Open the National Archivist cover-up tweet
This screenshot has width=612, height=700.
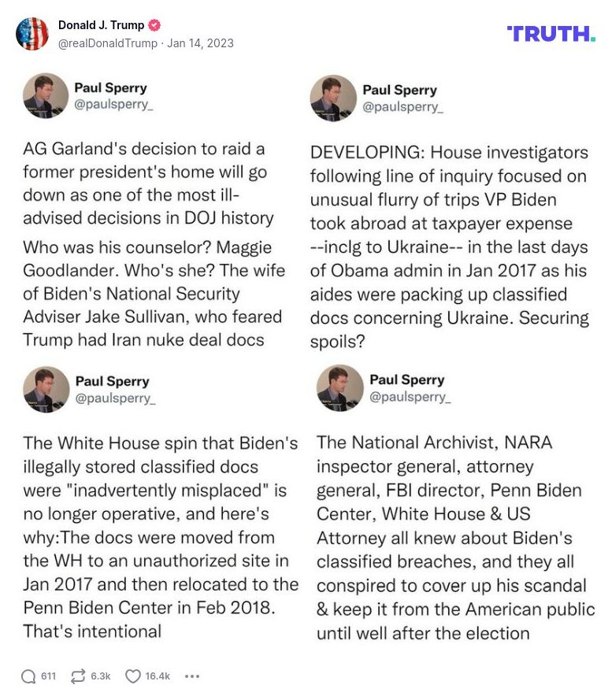point(454,538)
